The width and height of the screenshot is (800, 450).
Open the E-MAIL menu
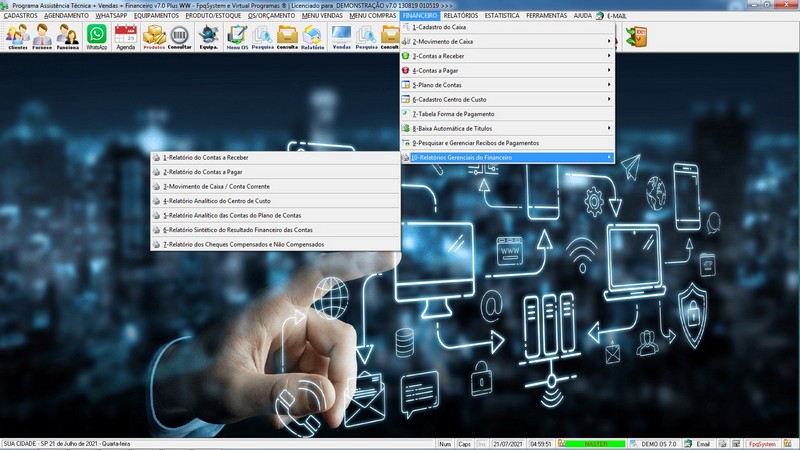click(x=616, y=16)
